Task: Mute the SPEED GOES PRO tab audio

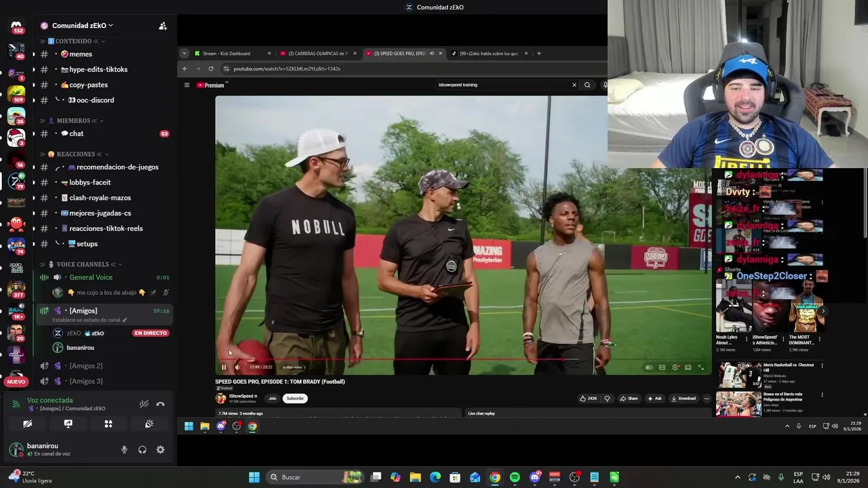Action: pos(431,54)
